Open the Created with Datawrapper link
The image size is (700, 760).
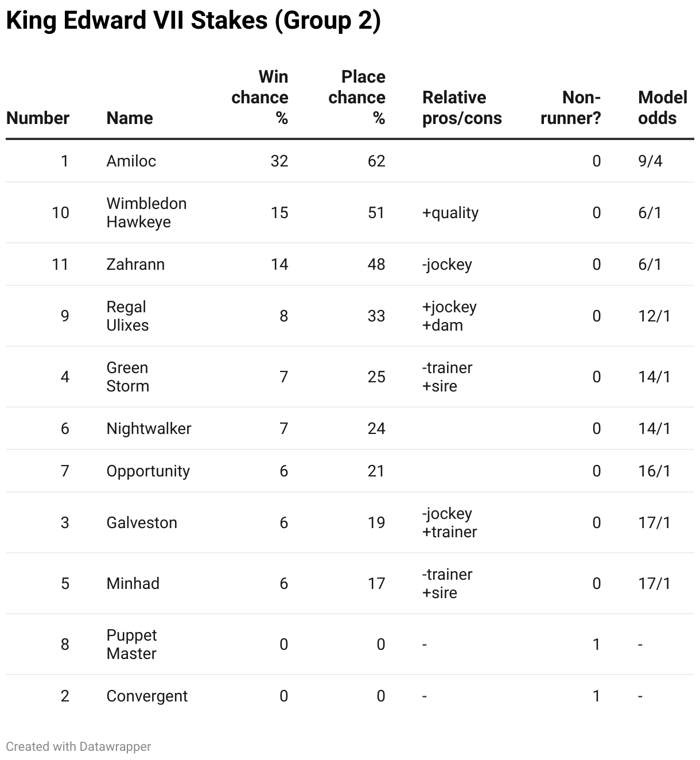pos(79,747)
